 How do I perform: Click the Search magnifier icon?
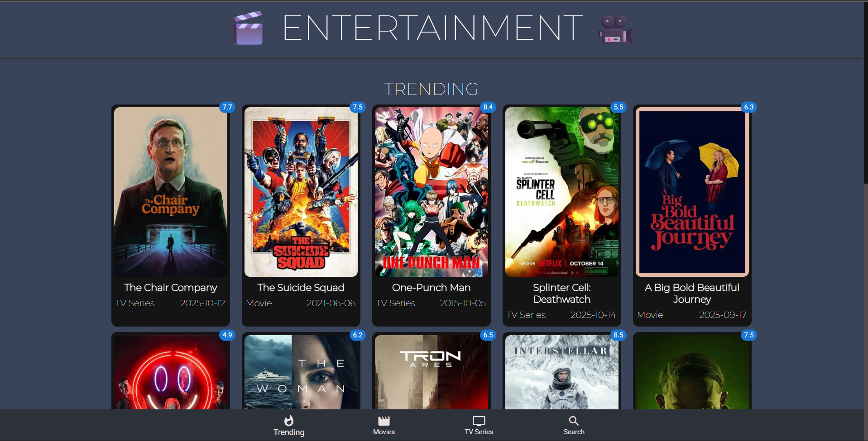[574, 421]
